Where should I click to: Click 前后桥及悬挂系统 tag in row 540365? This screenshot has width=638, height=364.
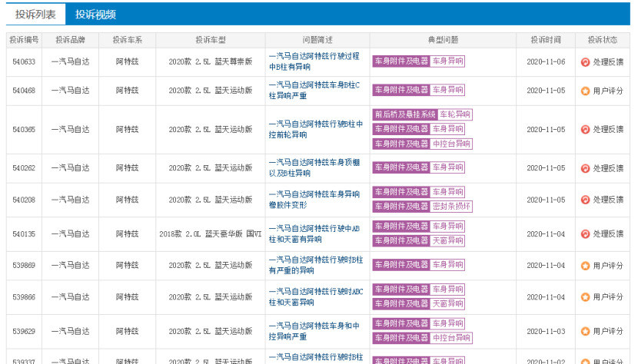click(x=405, y=114)
